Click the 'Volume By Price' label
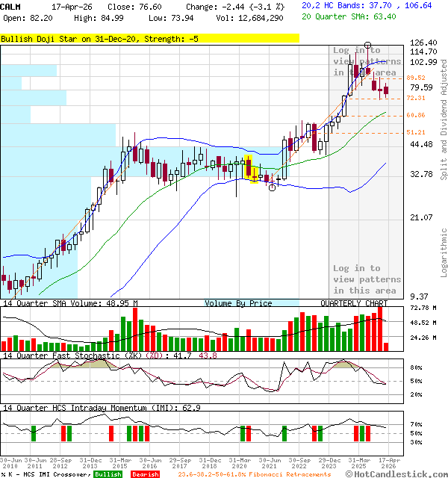This screenshot has height=478, width=448. point(238,303)
